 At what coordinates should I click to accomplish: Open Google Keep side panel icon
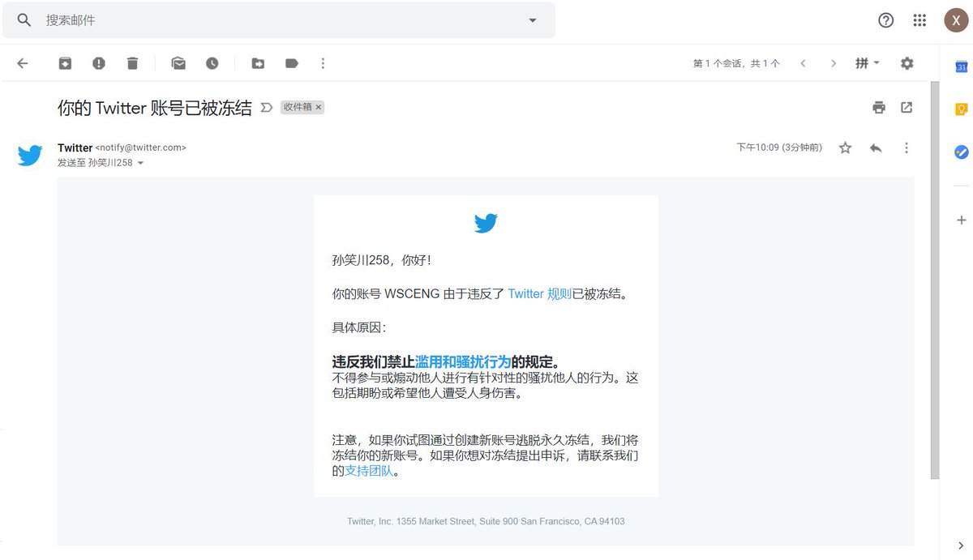[961, 109]
